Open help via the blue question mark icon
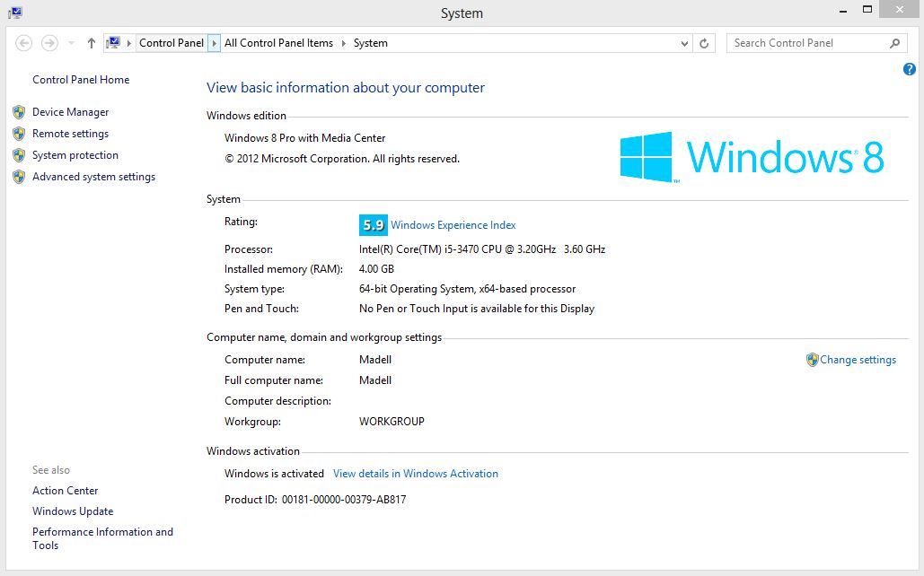The image size is (924, 576). (909, 68)
